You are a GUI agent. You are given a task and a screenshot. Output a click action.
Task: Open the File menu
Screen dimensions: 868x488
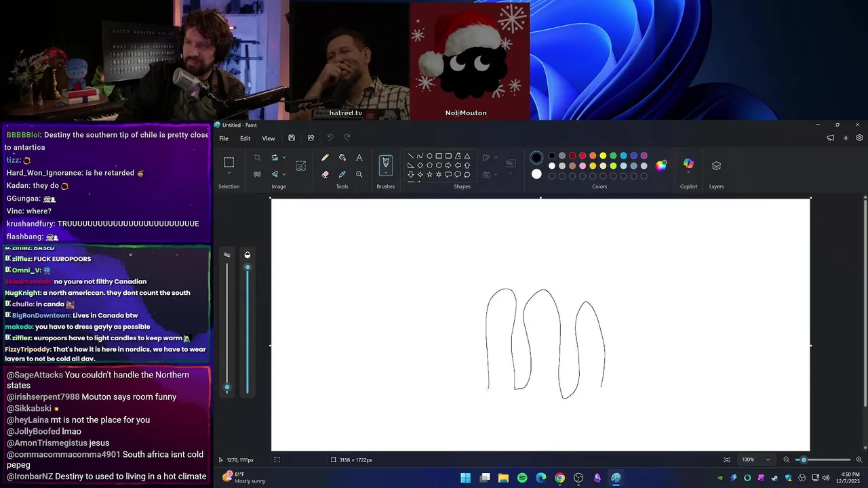pyautogui.click(x=224, y=138)
